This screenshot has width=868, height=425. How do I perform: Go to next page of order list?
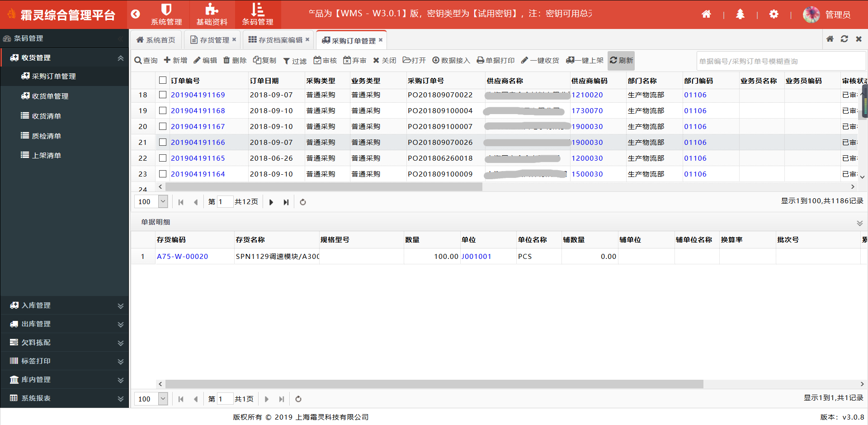tap(271, 202)
